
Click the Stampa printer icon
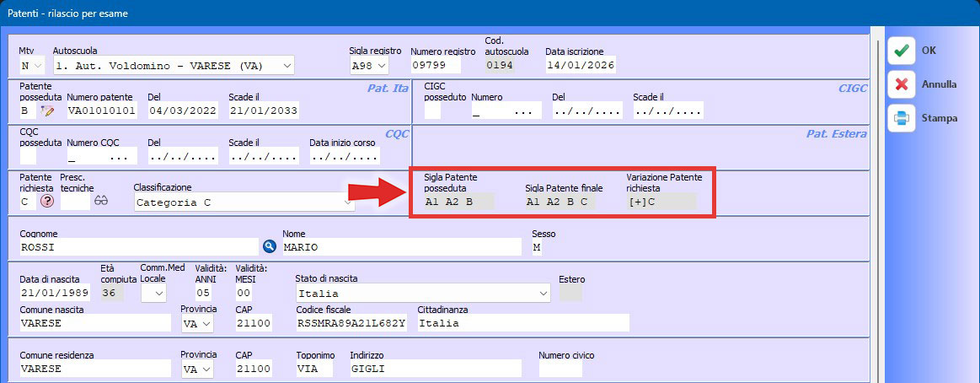(901, 118)
